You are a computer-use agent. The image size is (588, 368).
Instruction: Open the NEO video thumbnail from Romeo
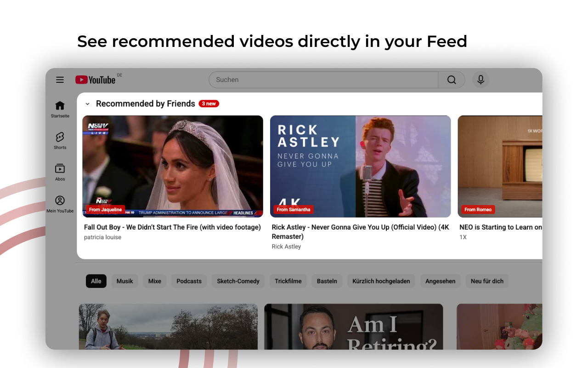pos(500,167)
